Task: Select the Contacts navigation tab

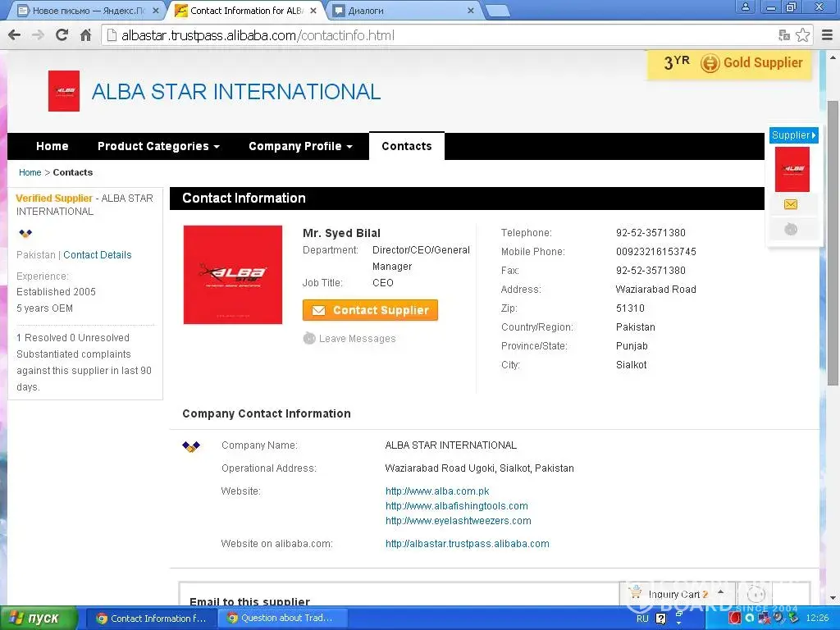Action: [x=407, y=146]
